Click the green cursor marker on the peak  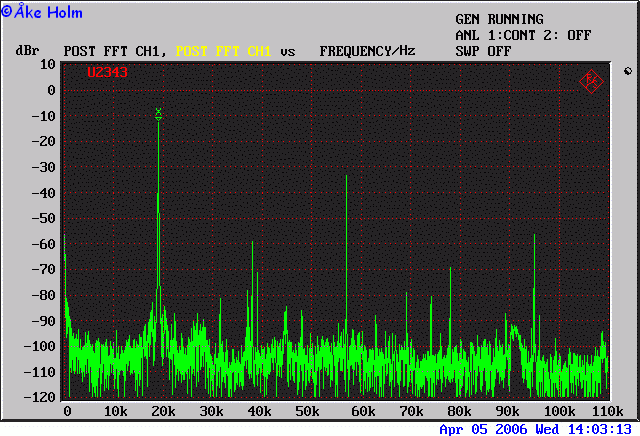(x=158, y=114)
